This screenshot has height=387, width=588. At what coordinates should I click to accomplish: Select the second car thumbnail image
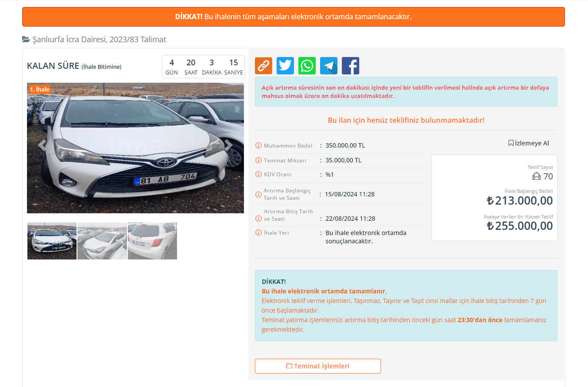[102, 241]
